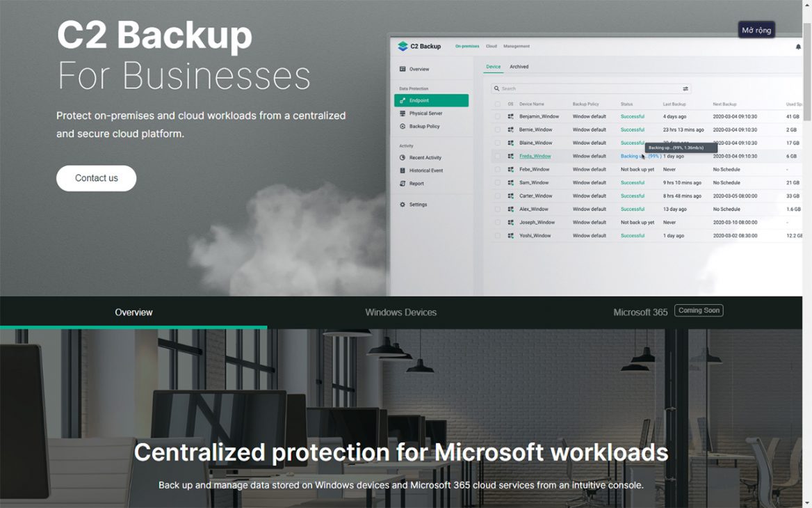Click the Windows OS icon for Freda_Window
Screen dimensions: 812x508
pyautogui.click(x=510, y=156)
